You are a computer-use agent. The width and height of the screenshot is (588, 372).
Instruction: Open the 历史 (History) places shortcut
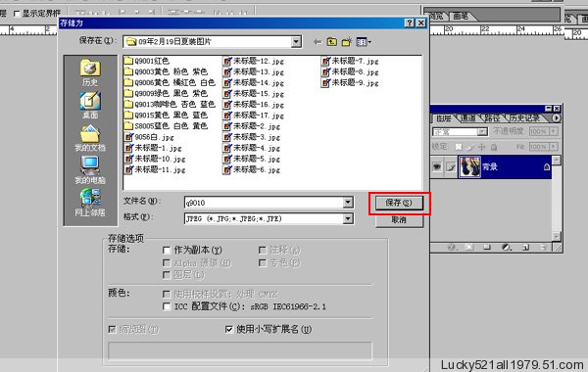[x=90, y=72]
